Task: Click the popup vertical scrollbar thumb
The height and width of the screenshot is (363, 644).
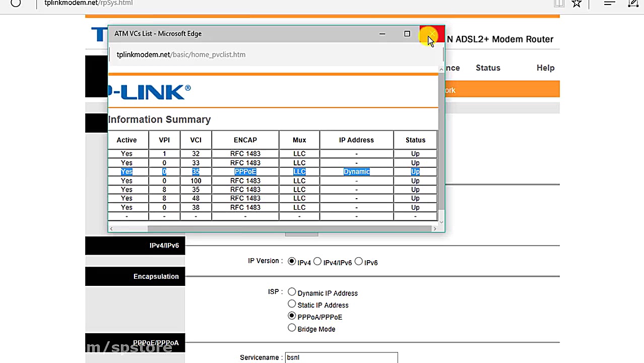Action: click(x=441, y=141)
